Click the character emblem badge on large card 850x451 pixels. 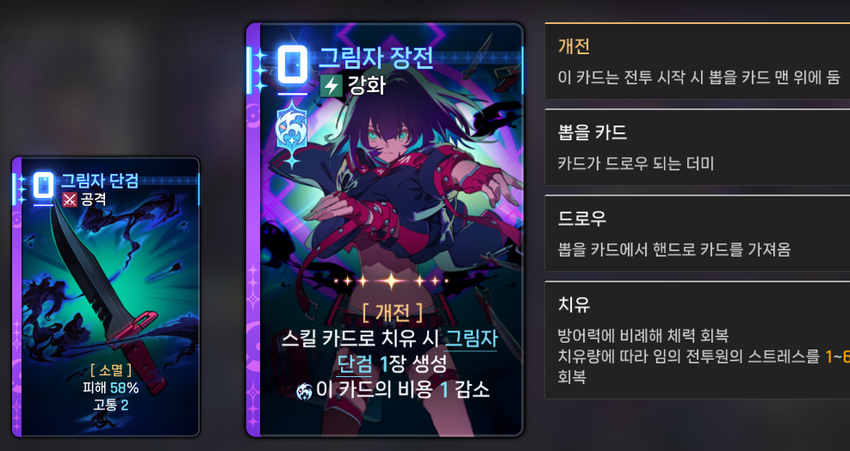tap(292, 132)
